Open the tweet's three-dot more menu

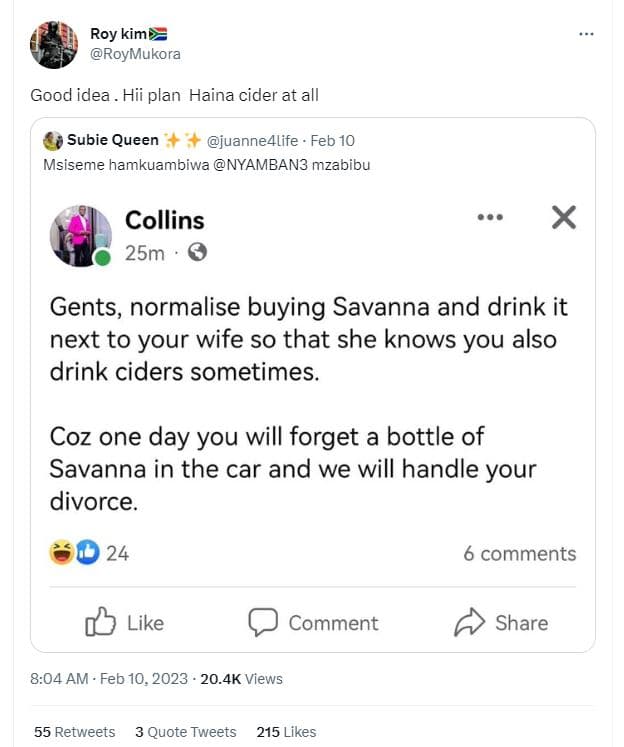[x=586, y=35]
